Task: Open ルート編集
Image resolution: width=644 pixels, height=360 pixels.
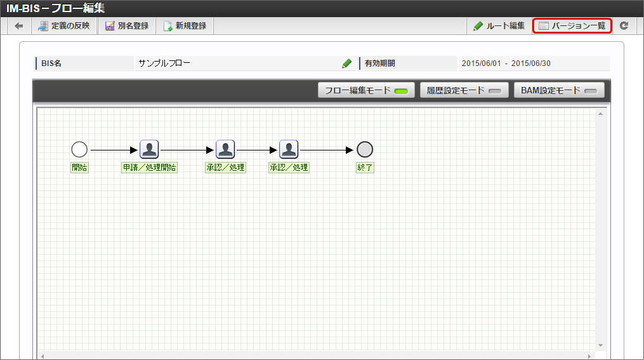Action: click(x=499, y=26)
